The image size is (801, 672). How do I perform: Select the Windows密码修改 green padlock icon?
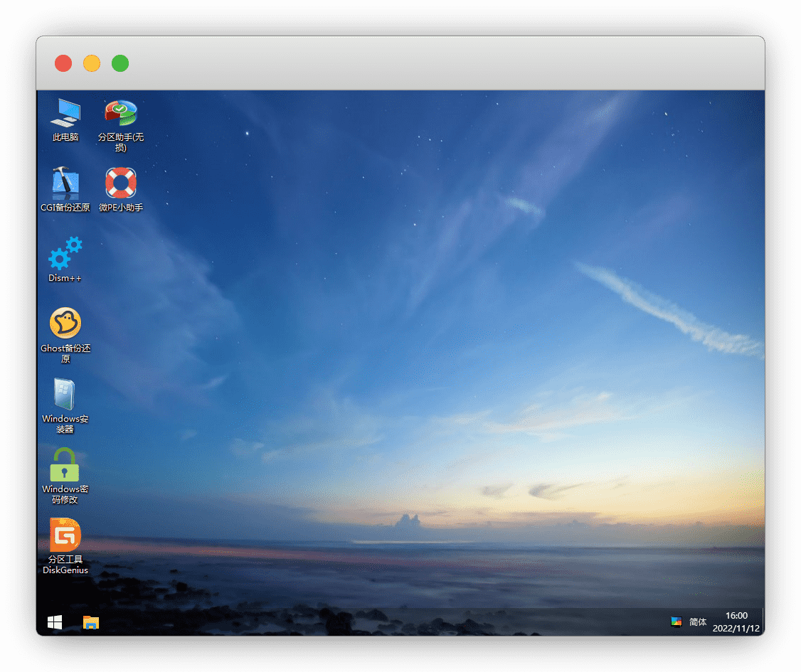click(65, 465)
